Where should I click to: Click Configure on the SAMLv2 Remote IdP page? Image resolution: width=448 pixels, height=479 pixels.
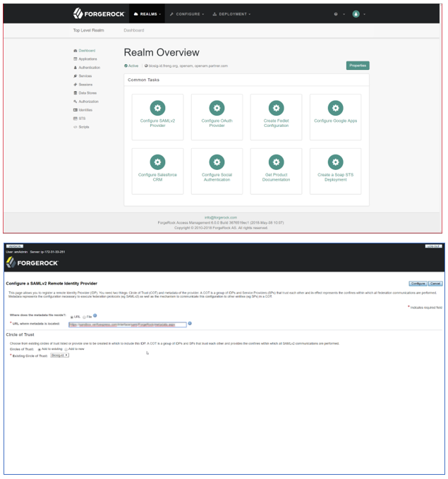click(x=418, y=284)
